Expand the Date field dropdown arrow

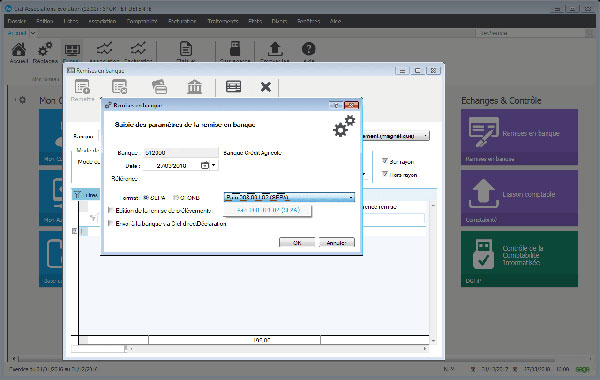click(214, 165)
